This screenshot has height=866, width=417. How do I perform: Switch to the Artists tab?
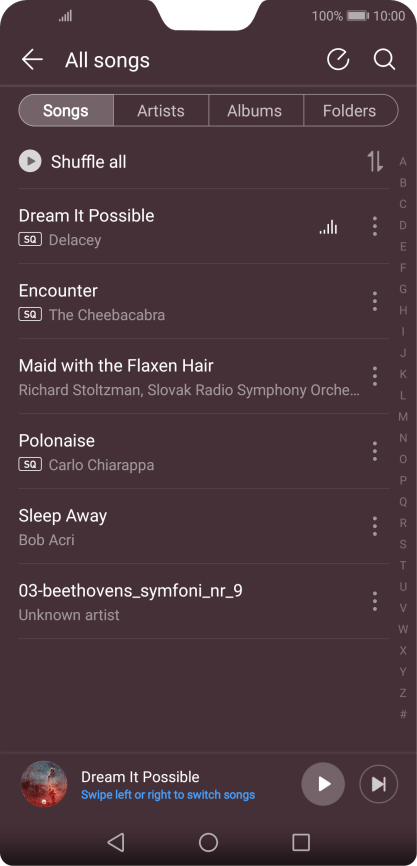pos(161,110)
